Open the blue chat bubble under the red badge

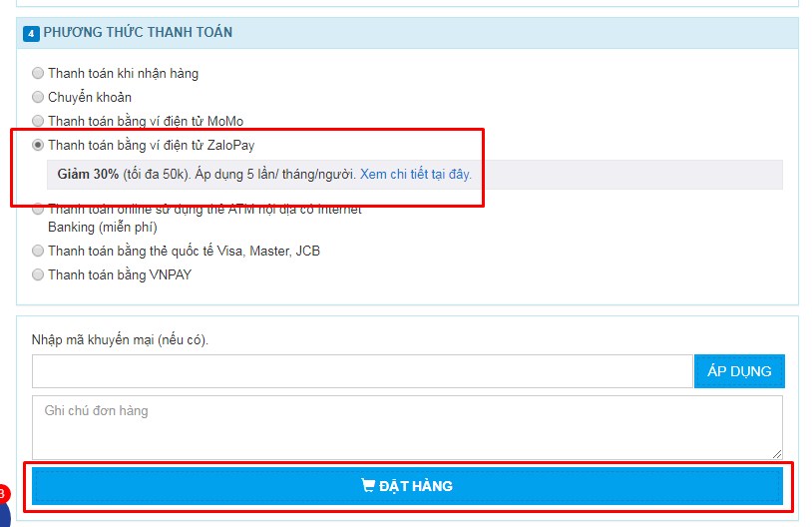point(4,515)
